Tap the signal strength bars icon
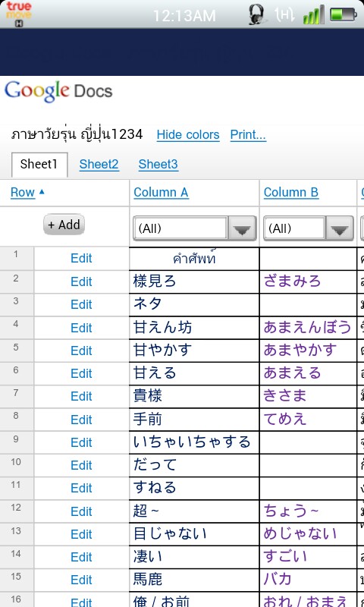 tap(313, 14)
